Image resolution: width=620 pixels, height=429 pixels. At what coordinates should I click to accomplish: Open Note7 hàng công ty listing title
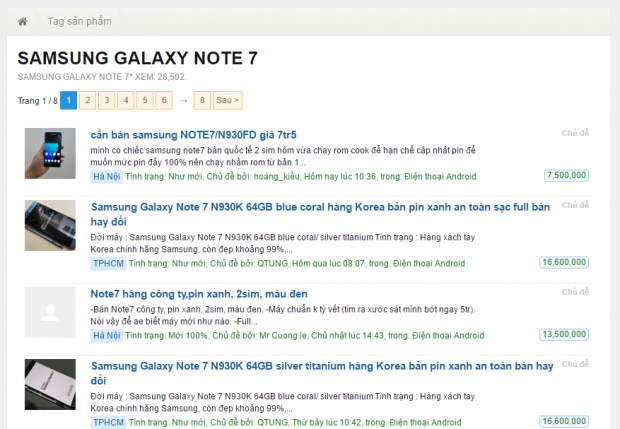tap(199, 294)
